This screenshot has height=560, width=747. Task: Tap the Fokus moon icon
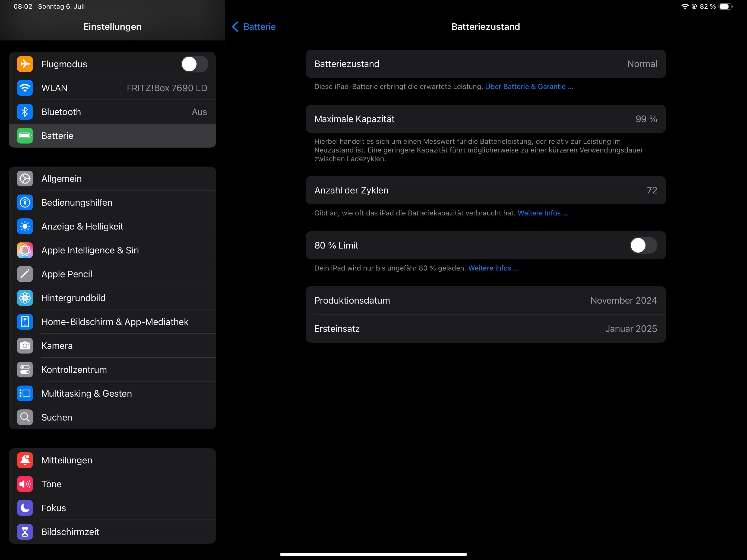click(x=25, y=508)
